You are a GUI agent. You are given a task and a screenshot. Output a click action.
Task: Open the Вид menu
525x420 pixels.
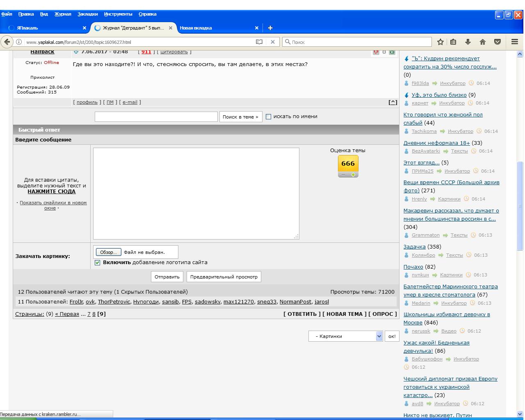pyautogui.click(x=44, y=14)
